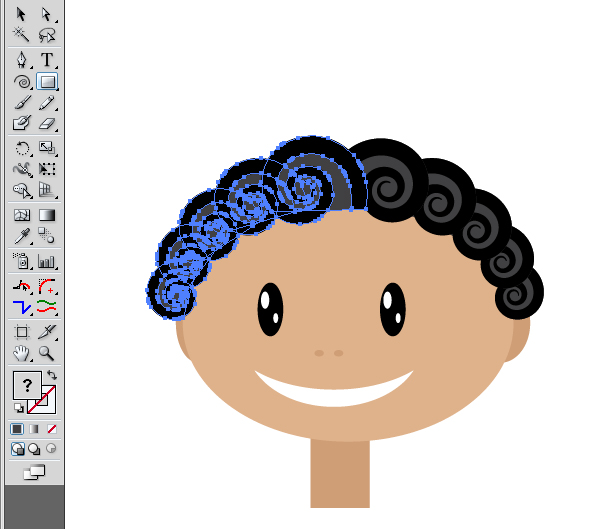This screenshot has width=600, height=529.
Task: Switch to Draw Inside mode
Action: (x=51, y=448)
